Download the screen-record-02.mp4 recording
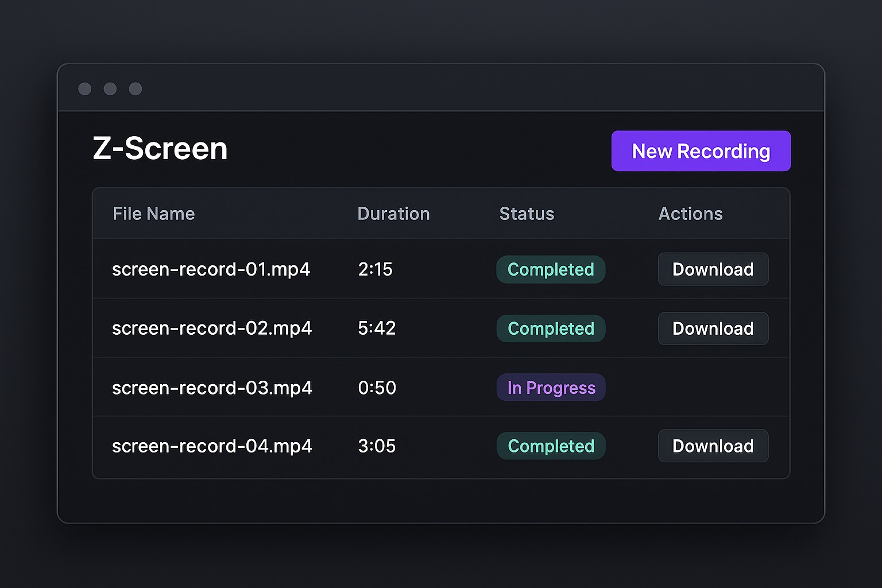 713,328
